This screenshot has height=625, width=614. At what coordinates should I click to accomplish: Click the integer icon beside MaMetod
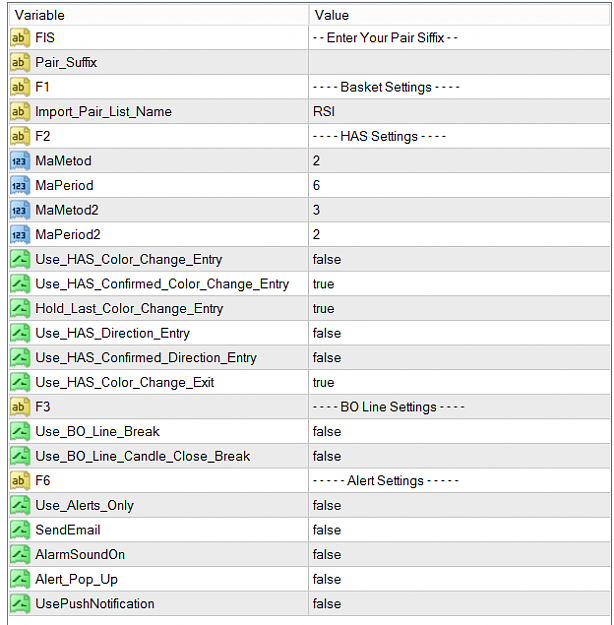coord(20,161)
